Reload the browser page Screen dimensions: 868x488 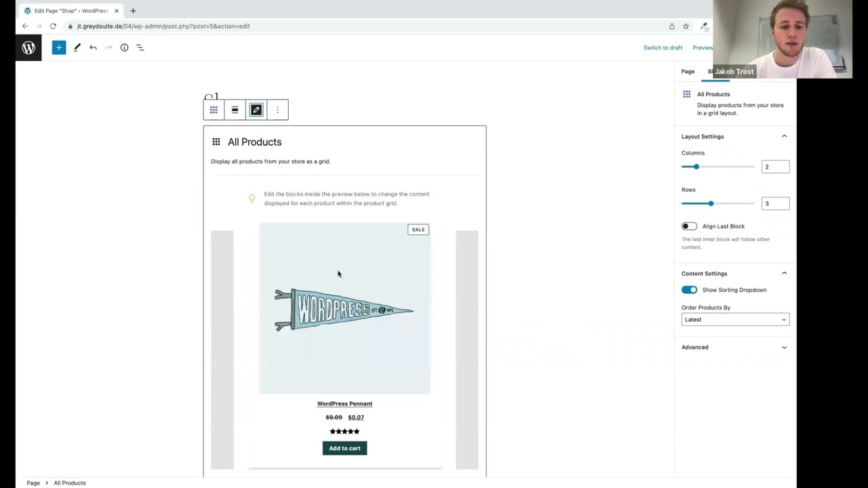[x=53, y=26]
